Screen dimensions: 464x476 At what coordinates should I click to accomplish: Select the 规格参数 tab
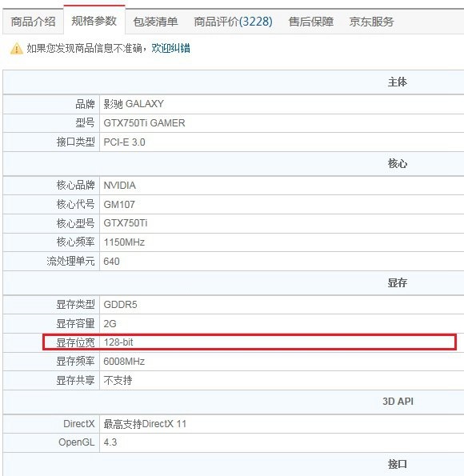point(94,21)
